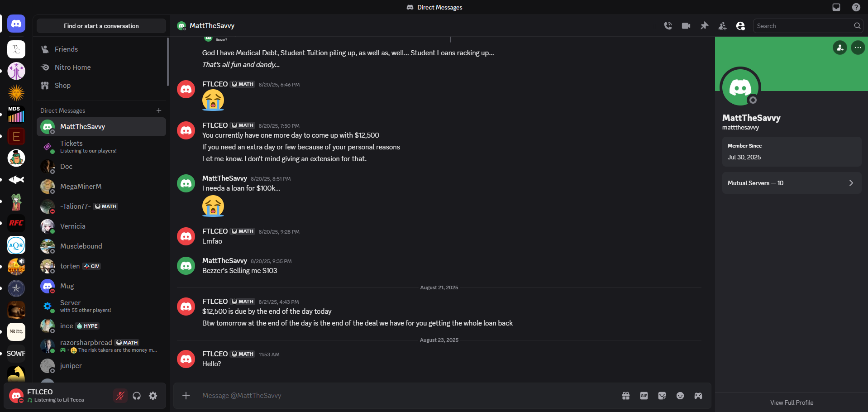This screenshot has height=412, width=868.
Task: Click View Full Profile
Action: click(792, 402)
